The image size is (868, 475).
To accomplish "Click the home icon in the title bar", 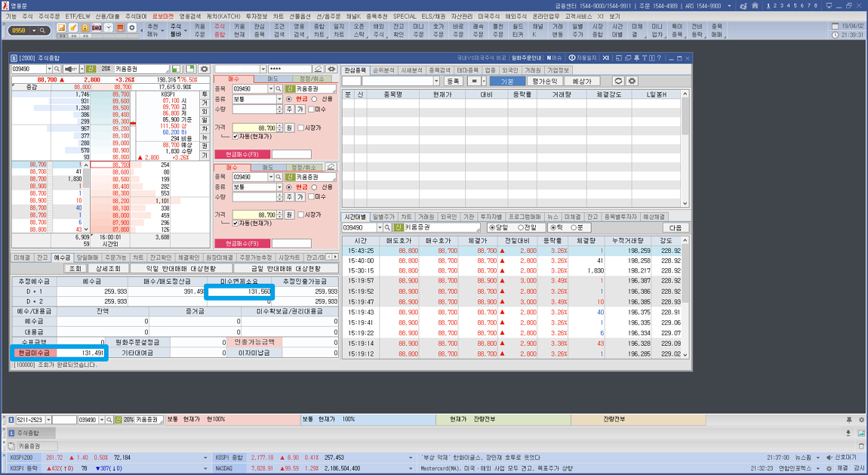I will click(755, 5).
